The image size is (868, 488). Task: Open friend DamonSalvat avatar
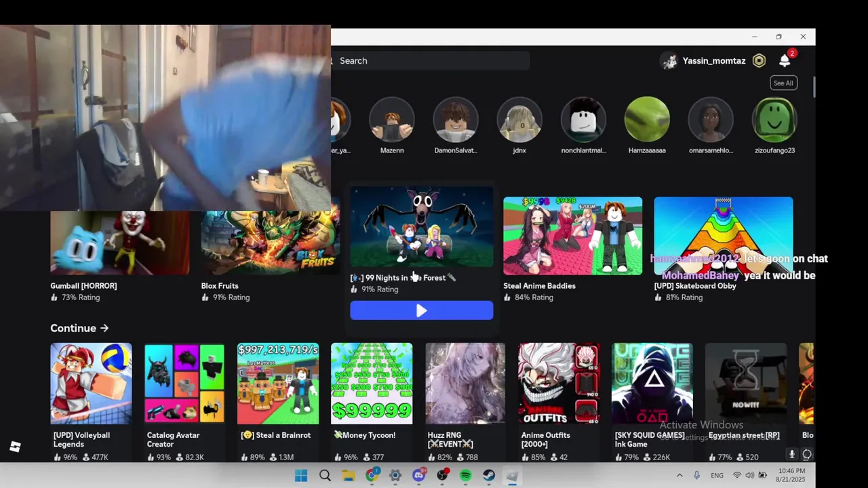pos(456,120)
